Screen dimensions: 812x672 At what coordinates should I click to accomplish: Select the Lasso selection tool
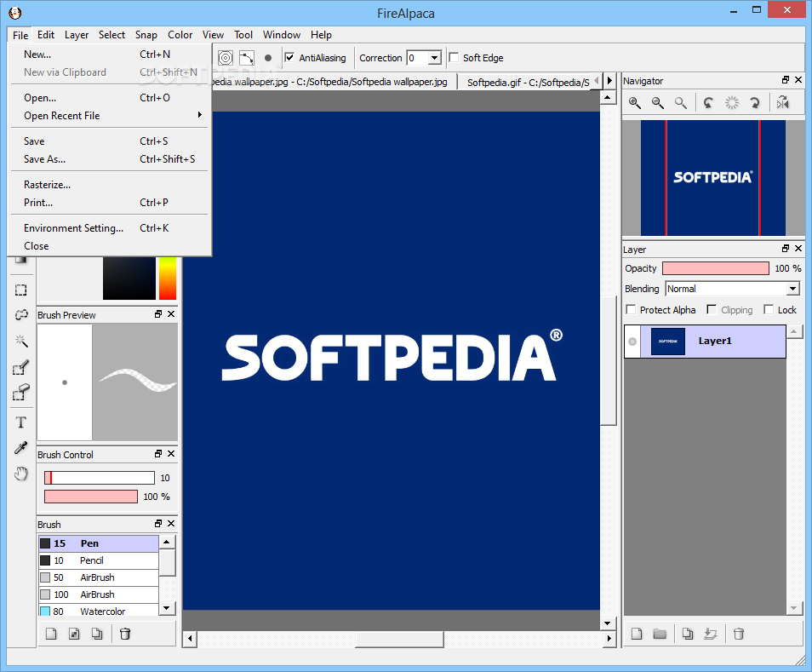20,315
